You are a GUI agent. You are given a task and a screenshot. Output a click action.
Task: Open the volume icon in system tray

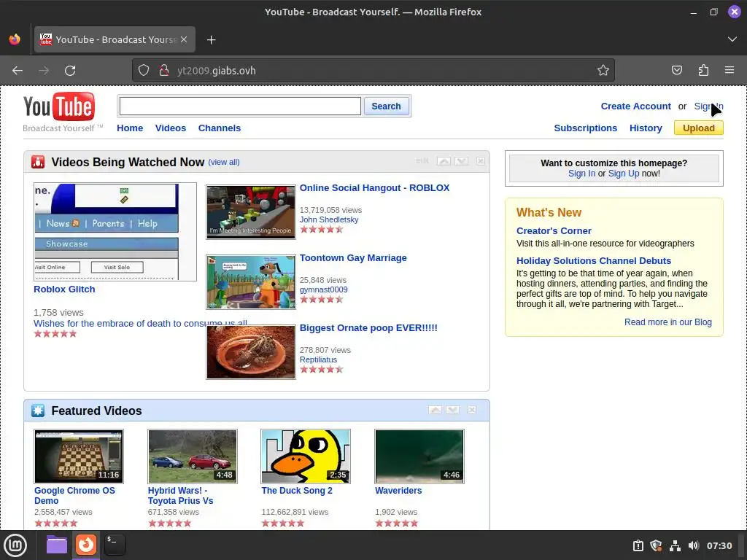(x=693, y=545)
